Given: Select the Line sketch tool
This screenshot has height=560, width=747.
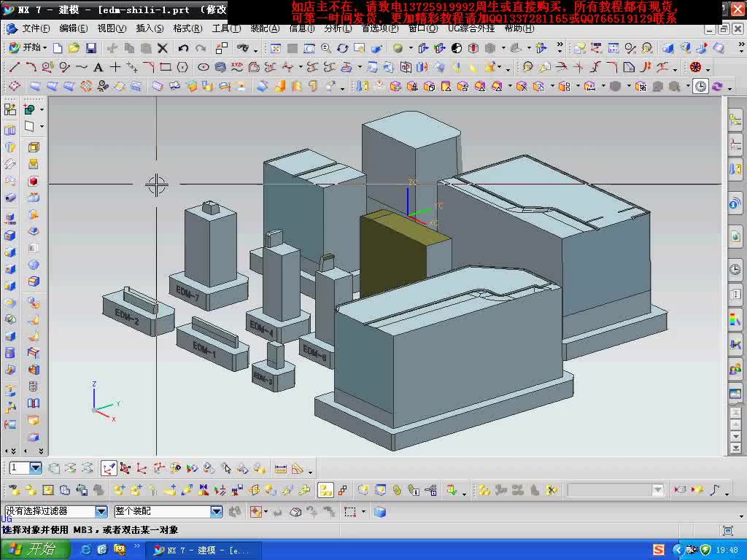Looking at the screenshot, I should pos(15,67).
